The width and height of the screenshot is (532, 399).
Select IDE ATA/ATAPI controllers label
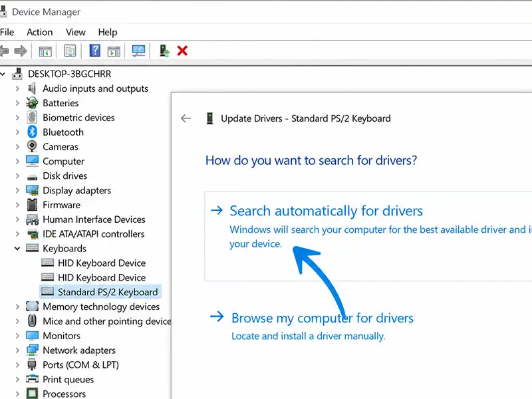[93, 234]
